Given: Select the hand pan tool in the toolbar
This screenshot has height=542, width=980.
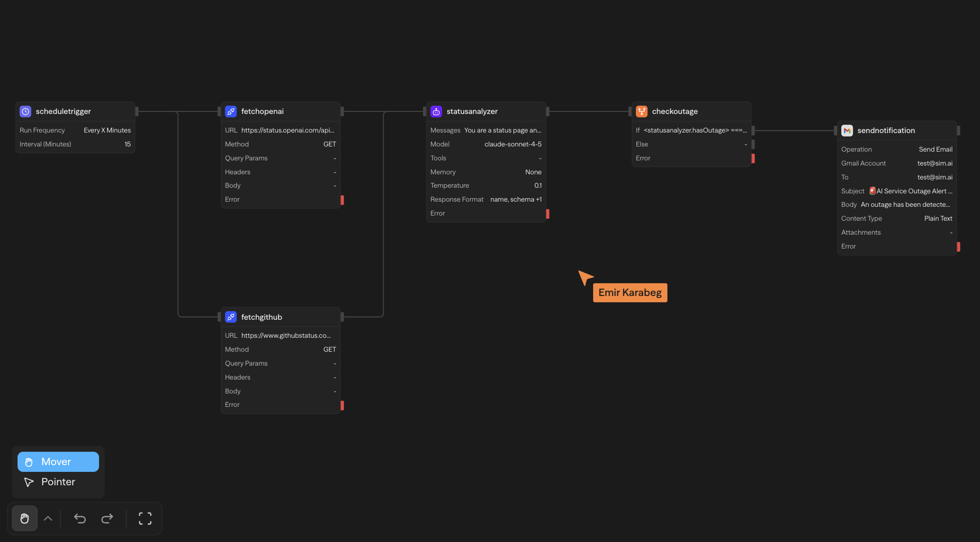Looking at the screenshot, I should [24, 518].
